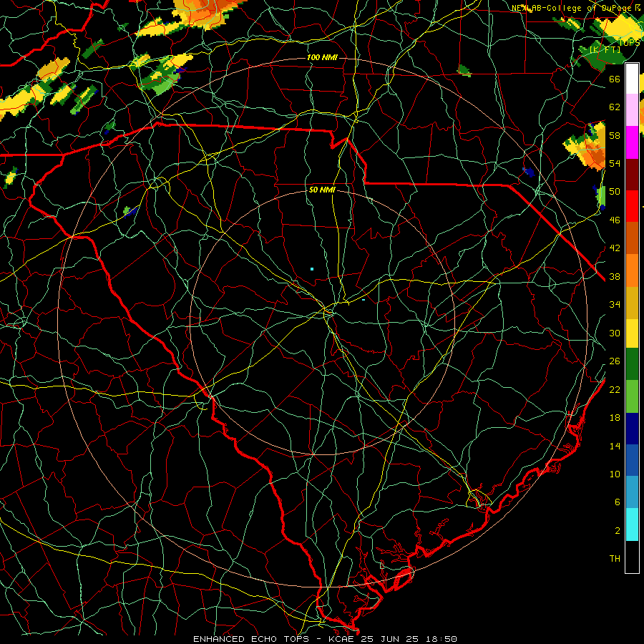Click the "50 NMI" range ring label
644x644 pixels.
(322, 190)
